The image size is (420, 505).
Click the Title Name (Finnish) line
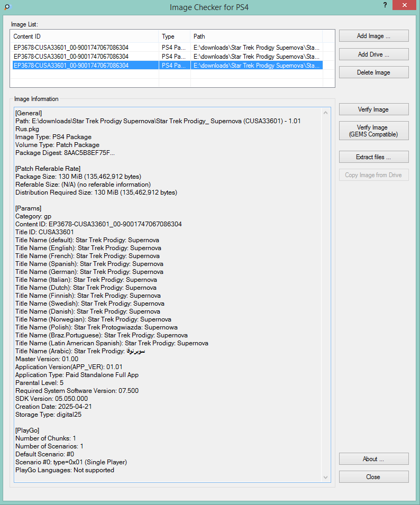88,296
